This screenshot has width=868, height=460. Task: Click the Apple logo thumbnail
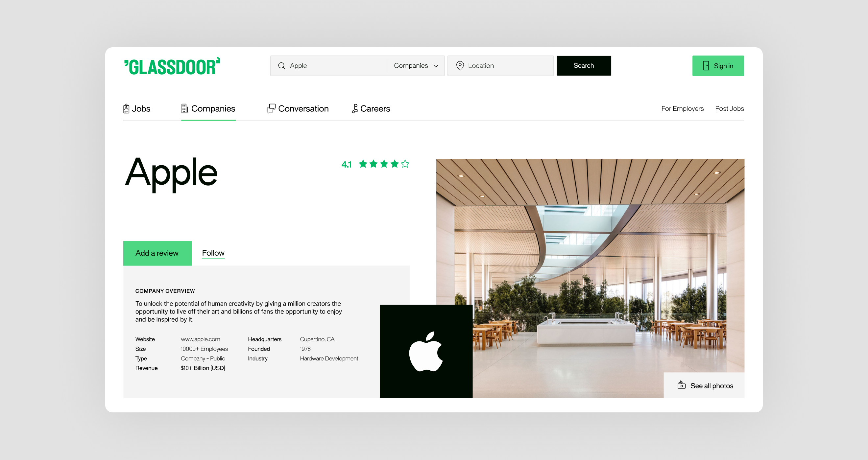[x=426, y=350]
